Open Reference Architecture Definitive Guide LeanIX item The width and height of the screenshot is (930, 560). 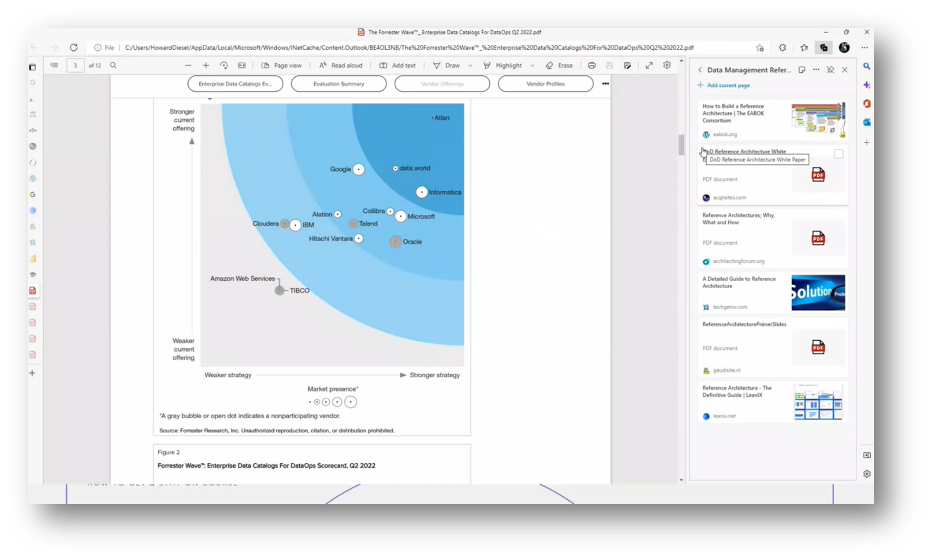click(x=773, y=402)
